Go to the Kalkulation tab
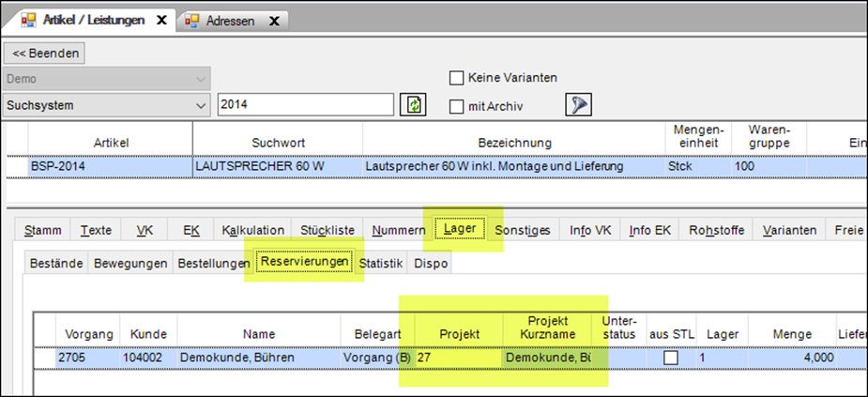The width and height of the screenshot is (868, 397). (252, 230)
